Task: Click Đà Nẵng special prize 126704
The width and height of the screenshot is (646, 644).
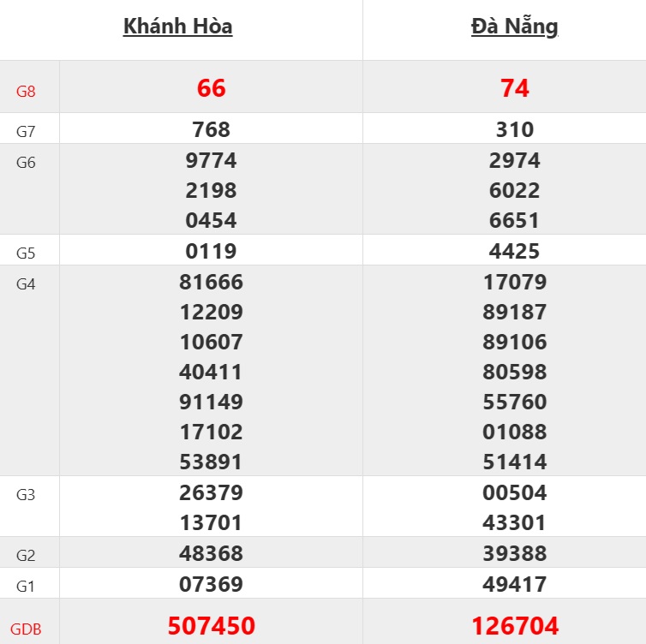Action: pos(515,626)
